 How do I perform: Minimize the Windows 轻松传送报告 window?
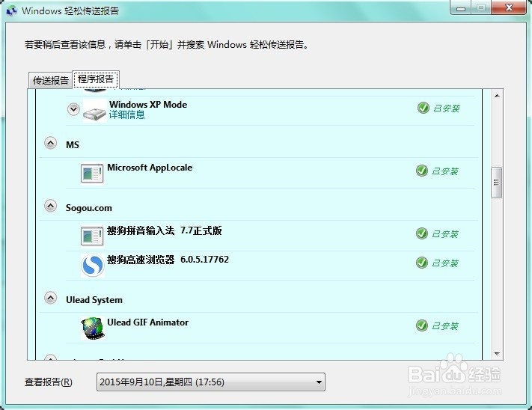460,7
